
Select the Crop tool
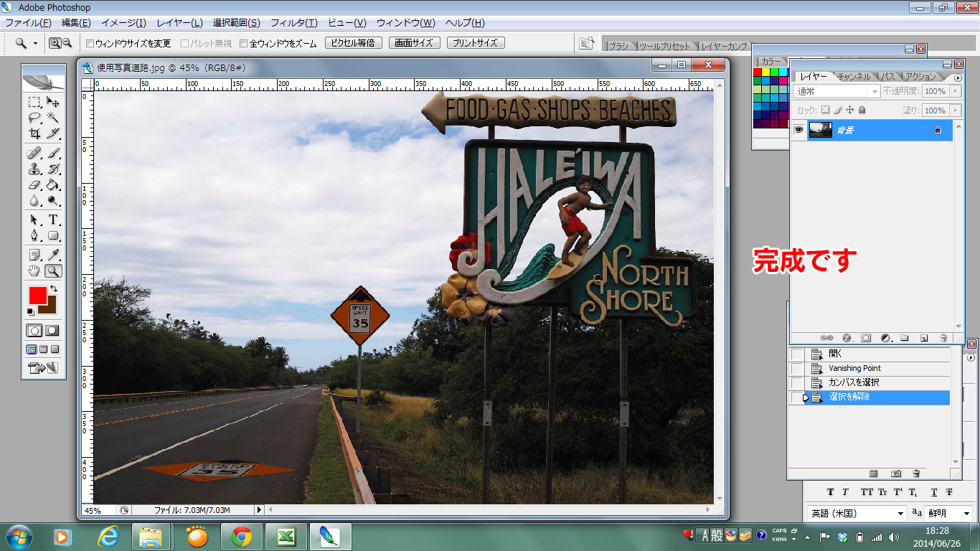tap(34, 133)
